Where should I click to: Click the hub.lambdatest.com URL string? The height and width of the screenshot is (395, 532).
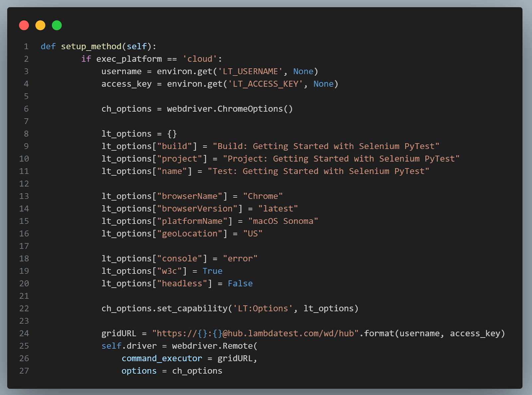tap(255, 333)
